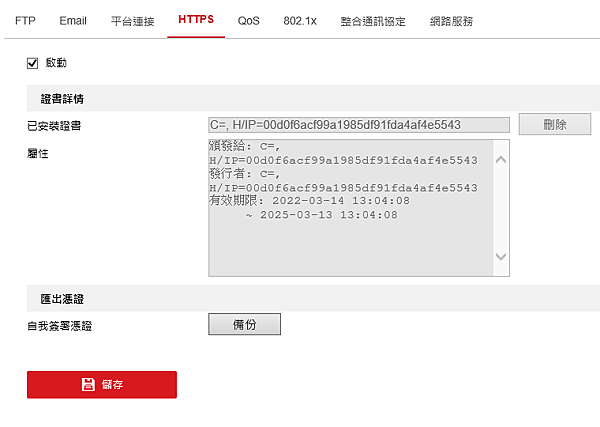Image resolution: width=600 pixels, height=427 pixels.
Task: Click the floppy disk save icon
Action: 88,384
